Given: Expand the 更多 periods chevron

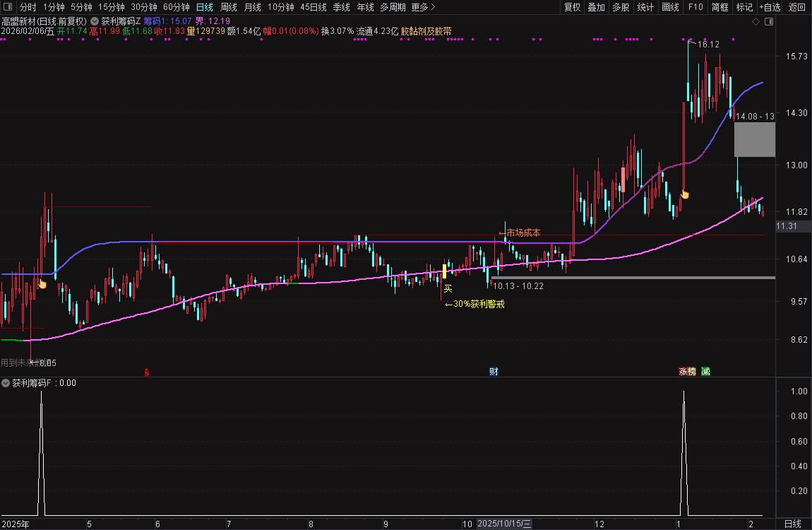Looking at the screenshot, I should click(433, 7).
